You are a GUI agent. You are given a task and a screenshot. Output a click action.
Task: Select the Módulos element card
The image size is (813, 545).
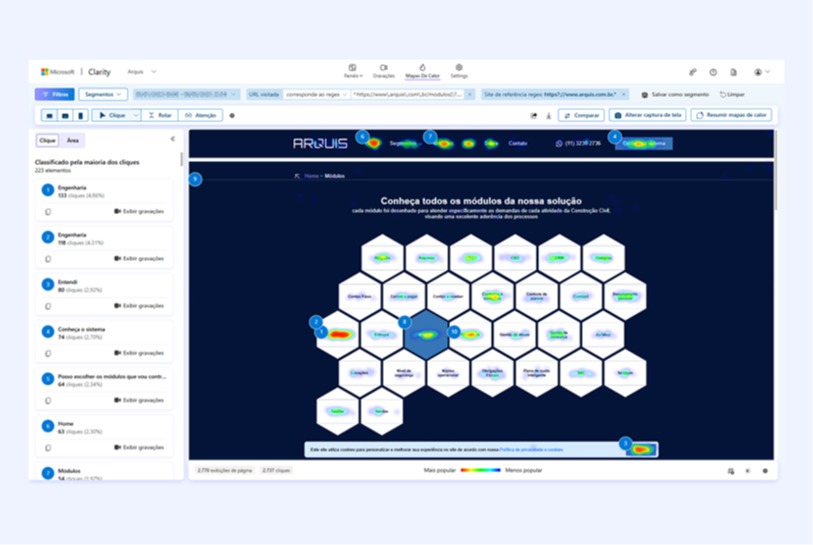coord(104,472)
